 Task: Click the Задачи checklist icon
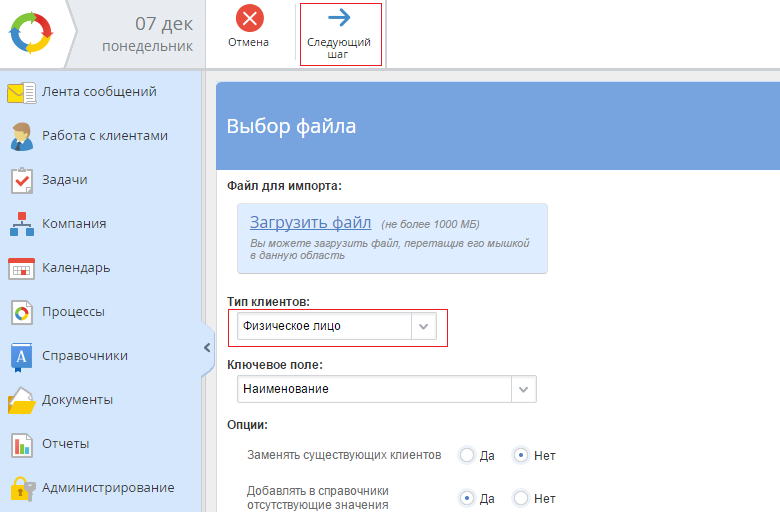21,180
